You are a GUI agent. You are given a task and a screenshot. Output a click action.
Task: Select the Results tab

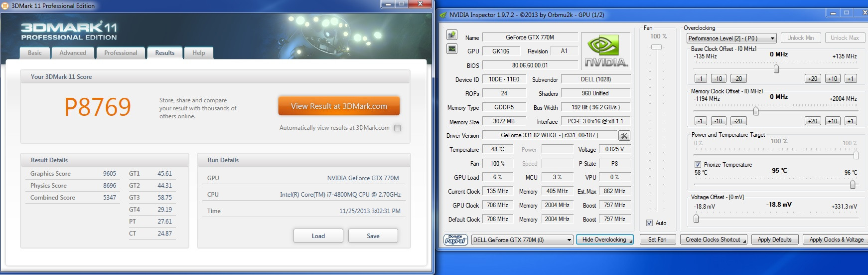click(x=165, y=53)
